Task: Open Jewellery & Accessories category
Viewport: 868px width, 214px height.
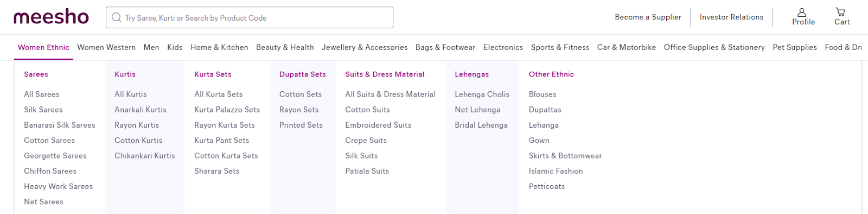Action: pyautogui.click(x=365, y=47)
